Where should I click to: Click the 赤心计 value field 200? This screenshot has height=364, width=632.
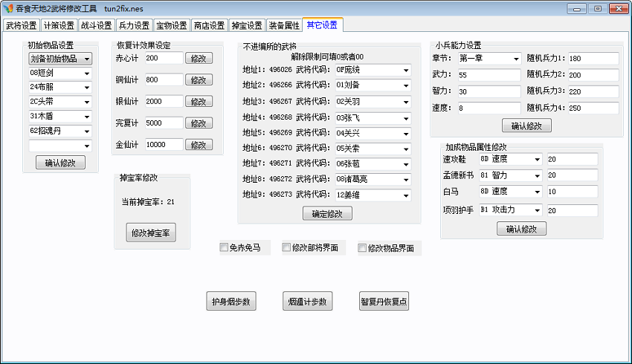164,58
